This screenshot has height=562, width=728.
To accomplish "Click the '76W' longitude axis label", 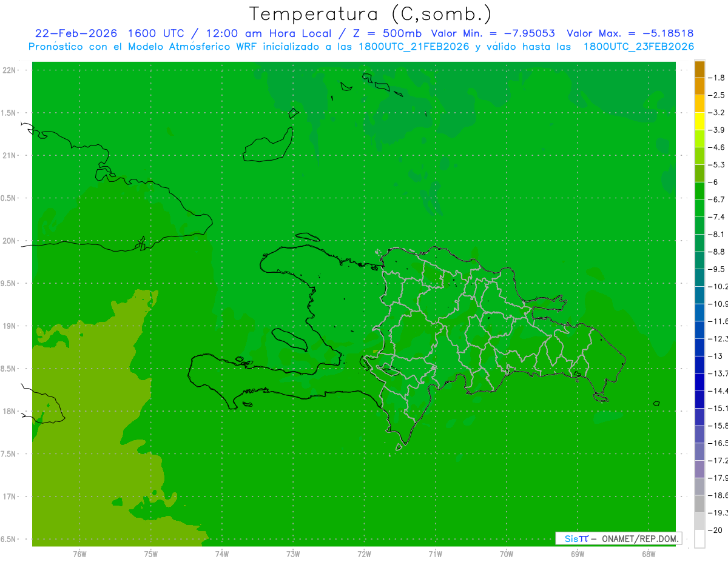I will click(79, 554).
